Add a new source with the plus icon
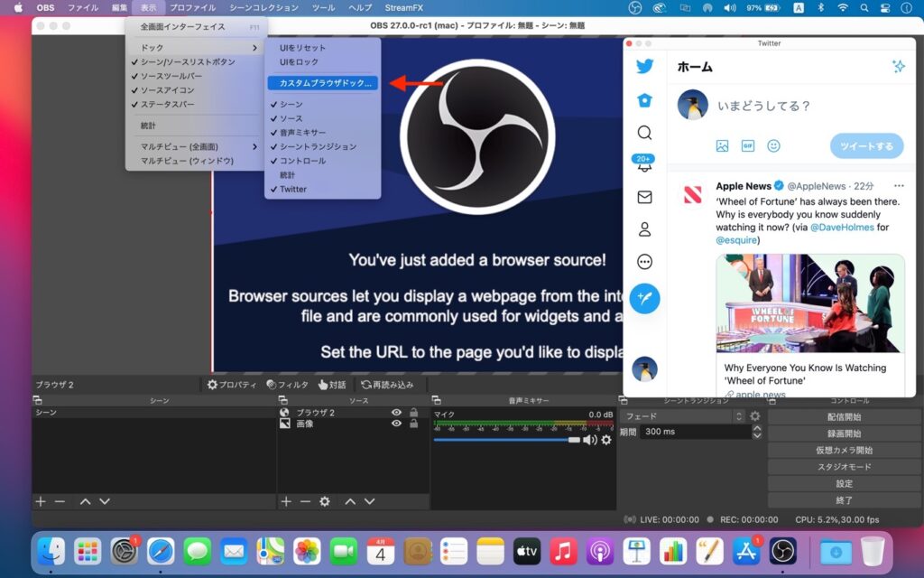 (284, 501)
